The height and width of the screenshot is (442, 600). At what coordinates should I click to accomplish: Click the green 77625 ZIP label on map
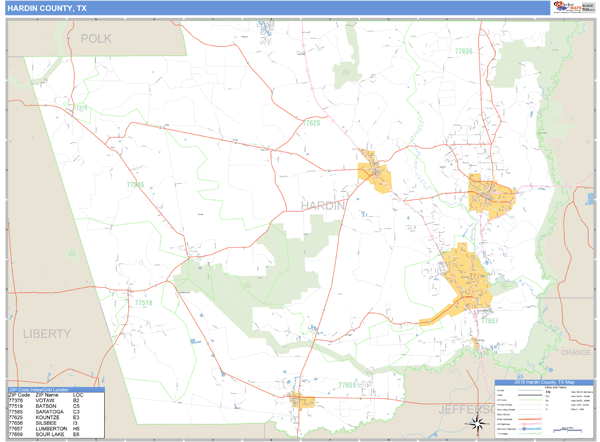(311, 123)
